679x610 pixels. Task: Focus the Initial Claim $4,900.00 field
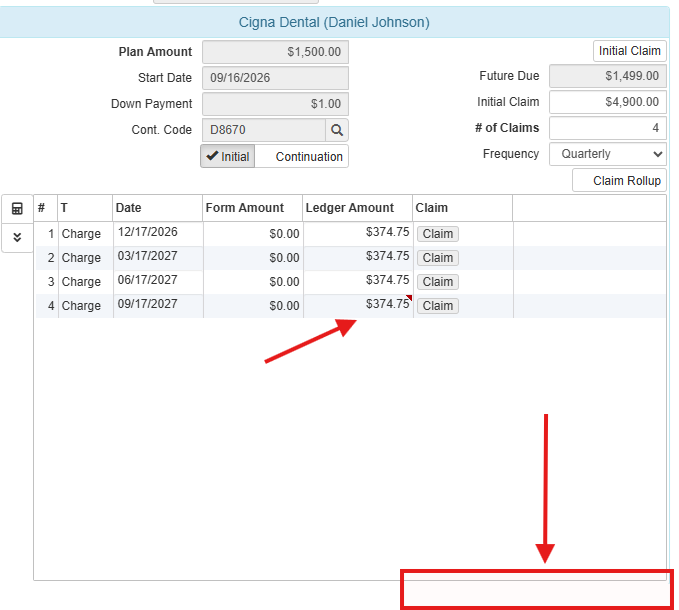pos(608,102)
